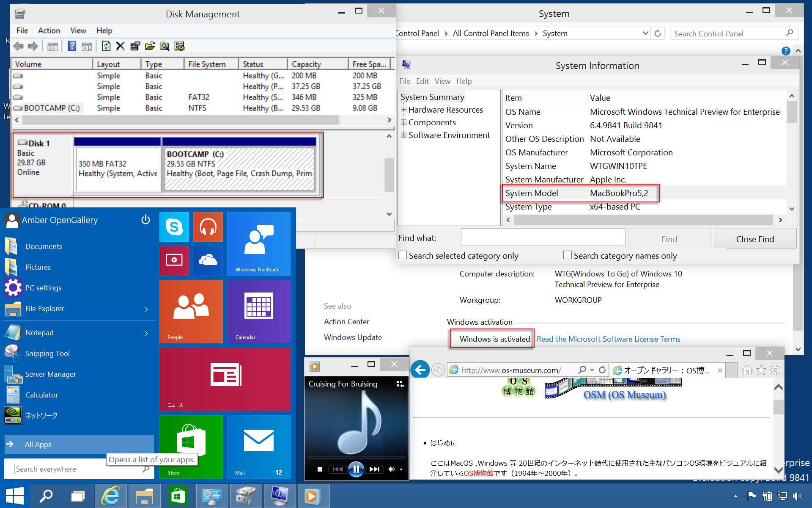This screenshot has width=812, height=508.
Task: Click the Find what input field
Action: tap(543, 237)
